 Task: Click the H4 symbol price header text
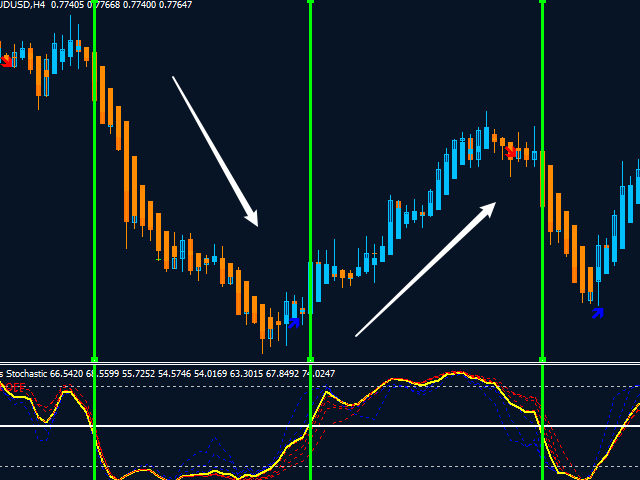coord(96,5)
